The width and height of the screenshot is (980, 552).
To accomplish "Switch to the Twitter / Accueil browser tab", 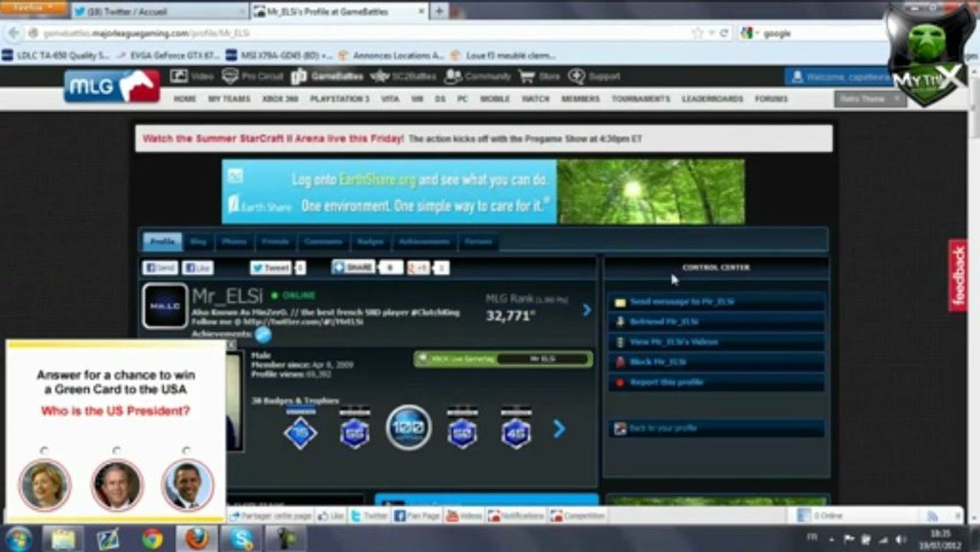I will [x=159, y=11].
